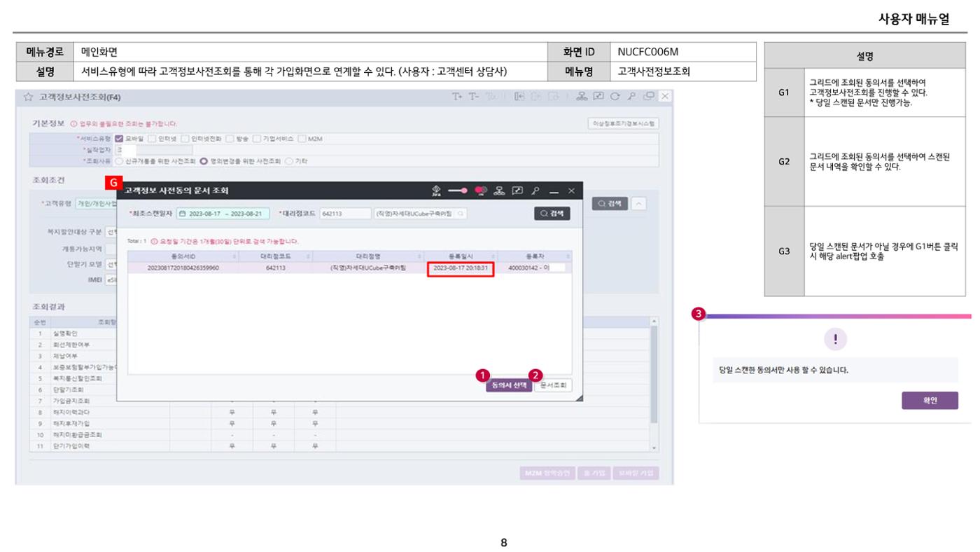The width and height of the screenshot is (980, 552).
Task: Click magnifier icon in 대리점명 lookup field
Action: tap(461, 214)
